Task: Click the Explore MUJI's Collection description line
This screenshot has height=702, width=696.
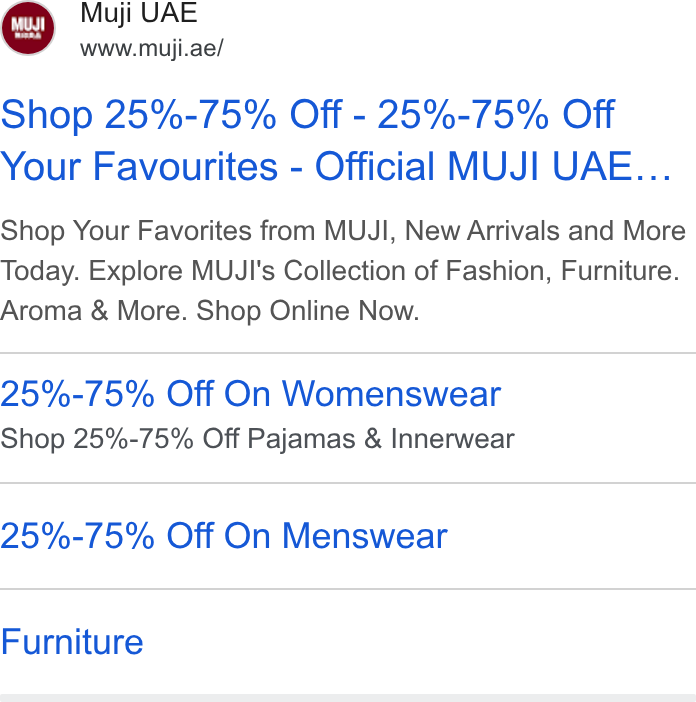Action: (340, 271)
